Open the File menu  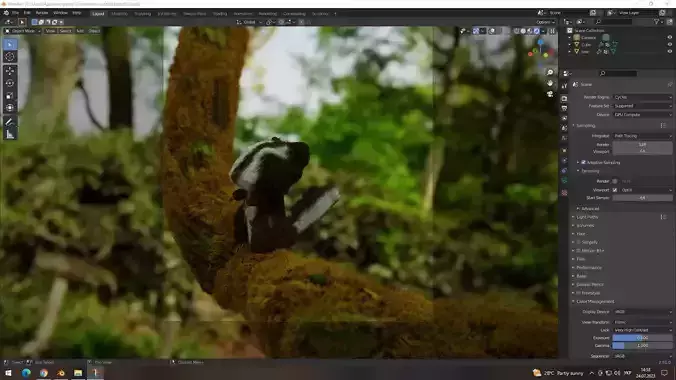(16, 13)
